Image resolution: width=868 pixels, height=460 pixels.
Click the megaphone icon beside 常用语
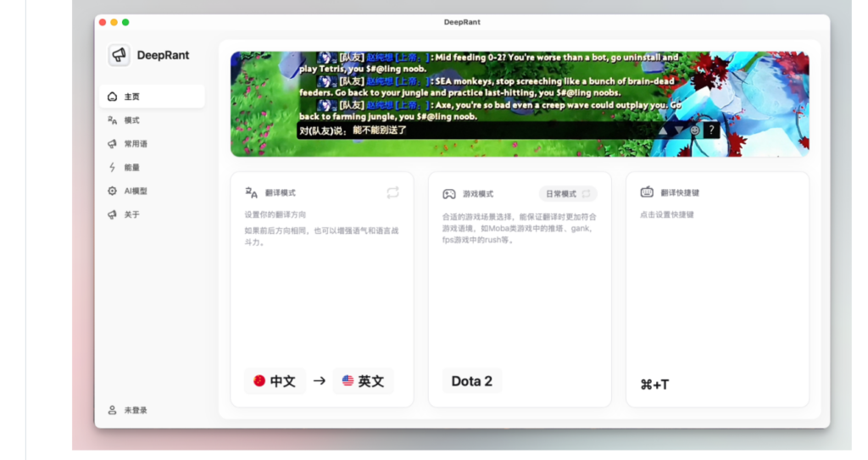click(113, 144)
